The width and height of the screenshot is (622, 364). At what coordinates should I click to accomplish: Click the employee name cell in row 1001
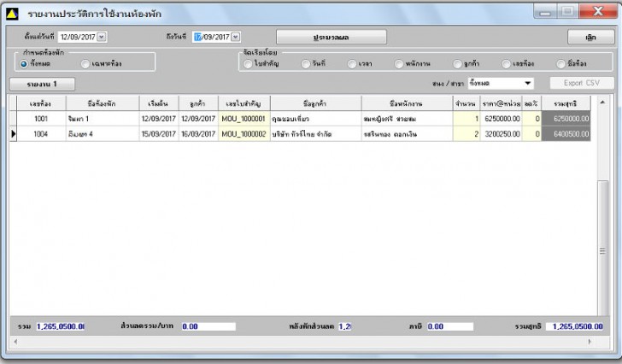tap(407, 119)
